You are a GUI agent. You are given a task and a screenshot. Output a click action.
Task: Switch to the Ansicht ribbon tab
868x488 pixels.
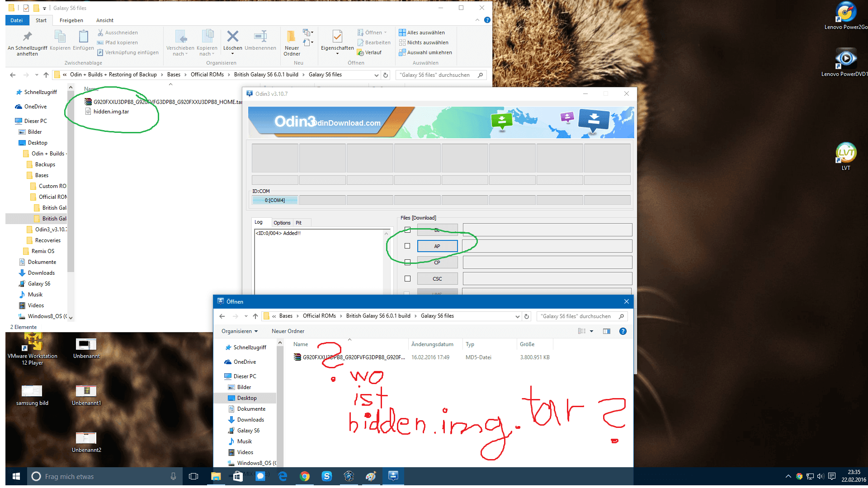(105, 20)
